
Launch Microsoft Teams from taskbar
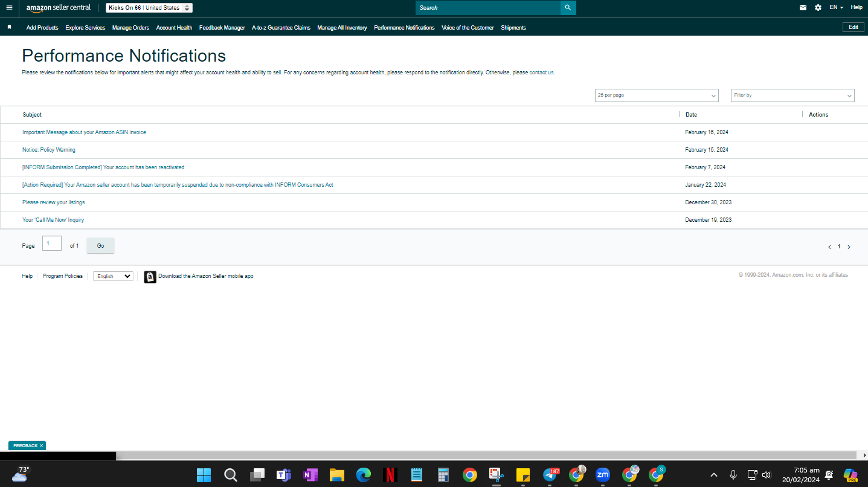[x=284, y=475]
